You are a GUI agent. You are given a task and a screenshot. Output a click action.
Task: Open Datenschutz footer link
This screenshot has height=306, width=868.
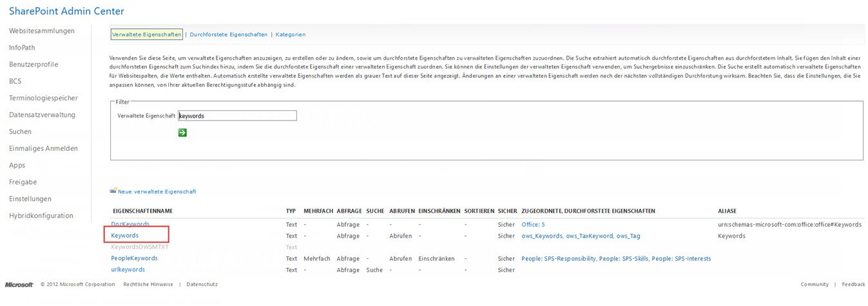tap(202, 284)
